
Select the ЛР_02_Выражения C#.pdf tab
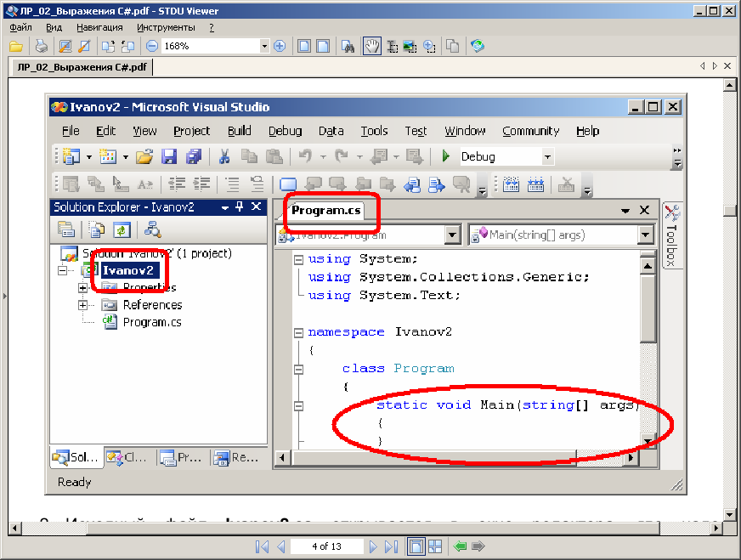click(82, 67)
